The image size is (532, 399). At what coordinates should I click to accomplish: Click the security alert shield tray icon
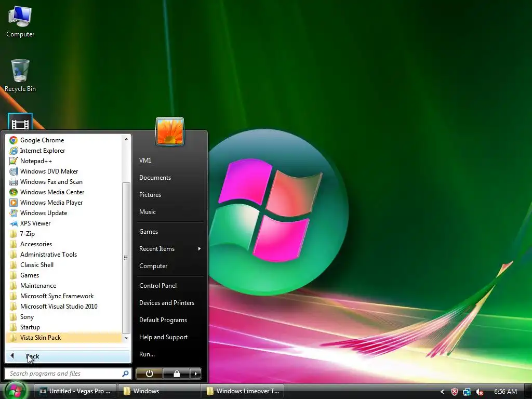[x=455, y=392]
